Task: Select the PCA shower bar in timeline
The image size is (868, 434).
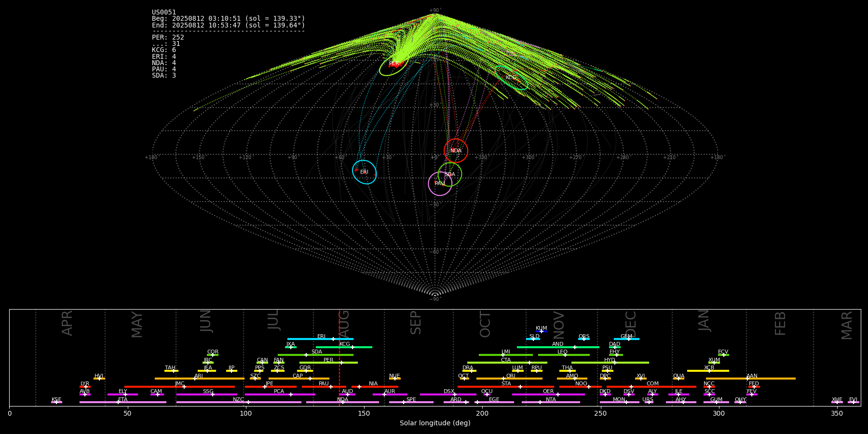Action: (280, 394)
